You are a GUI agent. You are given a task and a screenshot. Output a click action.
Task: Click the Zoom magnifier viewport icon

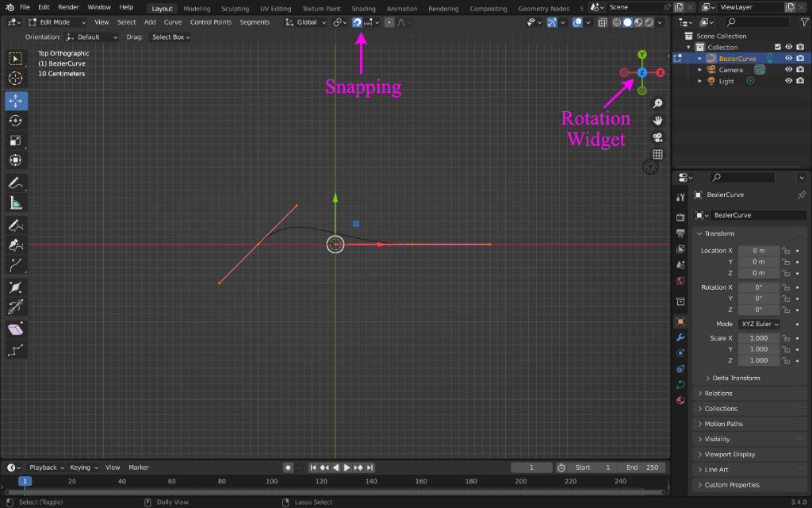[657, 104]
